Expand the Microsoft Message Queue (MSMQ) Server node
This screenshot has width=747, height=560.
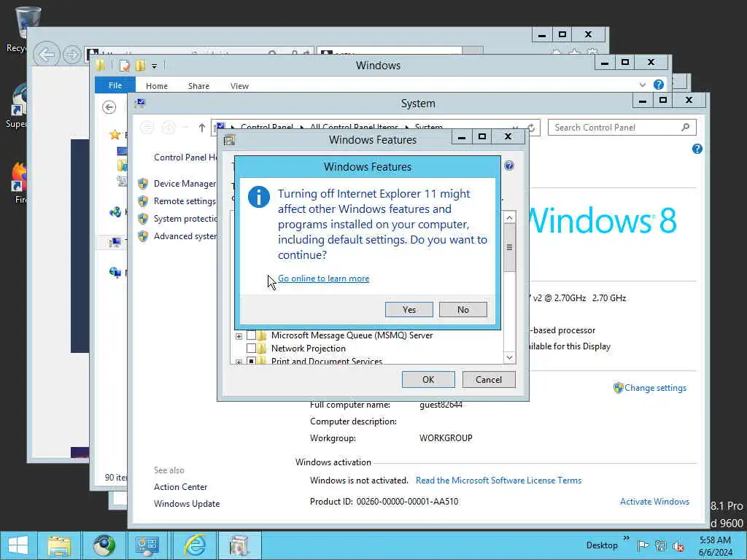click(x=239, y=336)
